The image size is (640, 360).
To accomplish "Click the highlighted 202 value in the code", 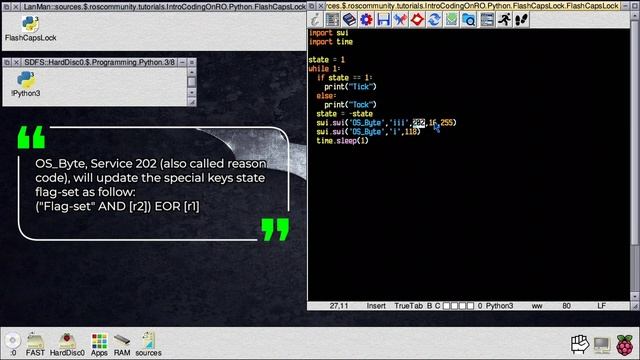I will 419,122.
